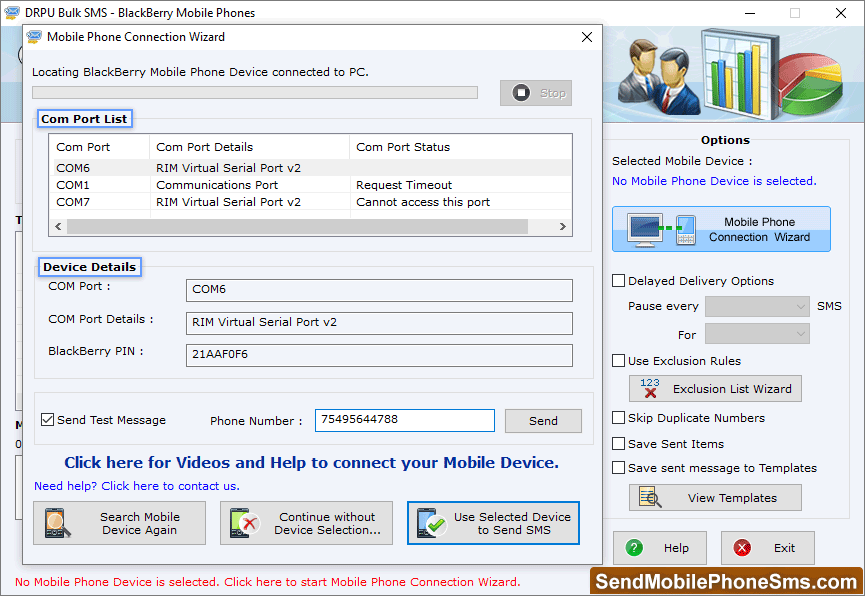This screenshot has width=865, height=596.
Task: Select the COM1 Communications Port row
Action: click(310, 185)
